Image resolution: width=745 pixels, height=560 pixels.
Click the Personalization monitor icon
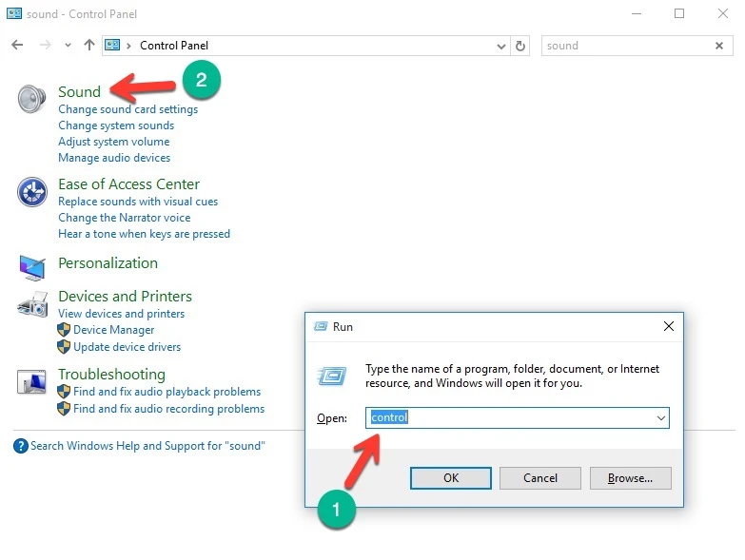tap(31, 266)
